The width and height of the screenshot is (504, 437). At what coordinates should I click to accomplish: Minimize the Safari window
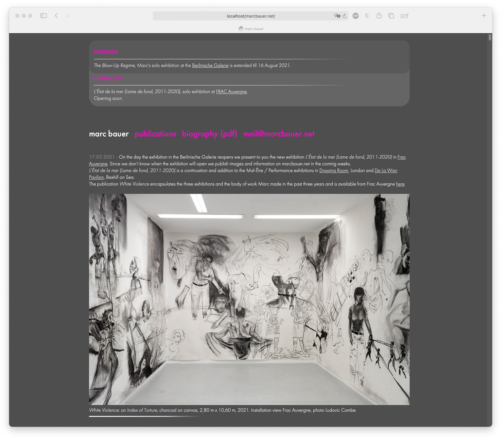pos(24,16)
